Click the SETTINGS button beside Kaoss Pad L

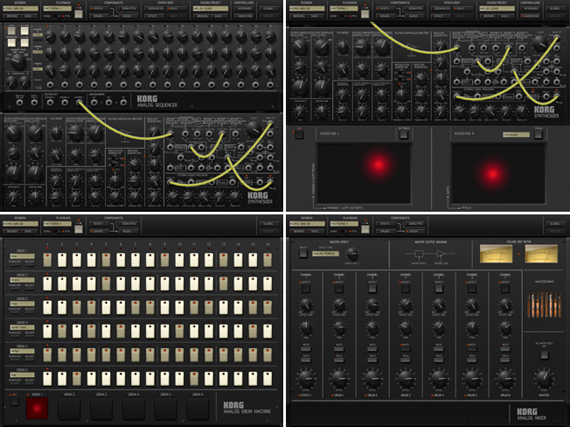(404, 134)
